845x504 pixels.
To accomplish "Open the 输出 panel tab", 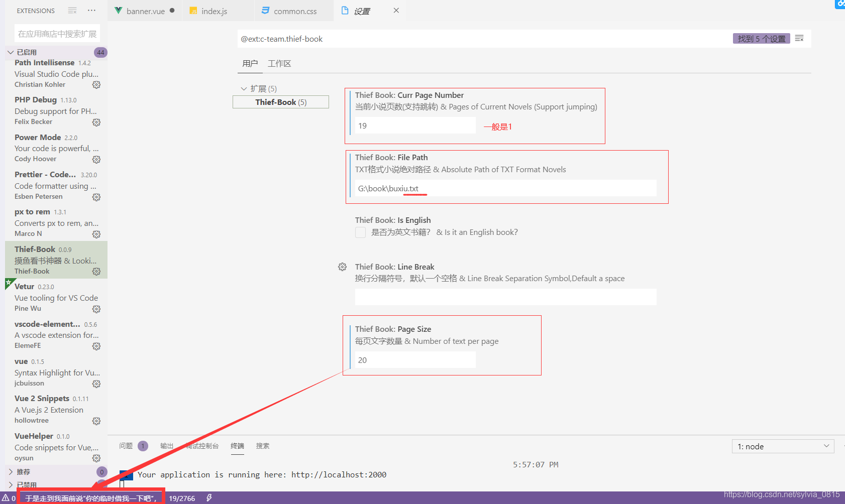I will coord(167,446).
